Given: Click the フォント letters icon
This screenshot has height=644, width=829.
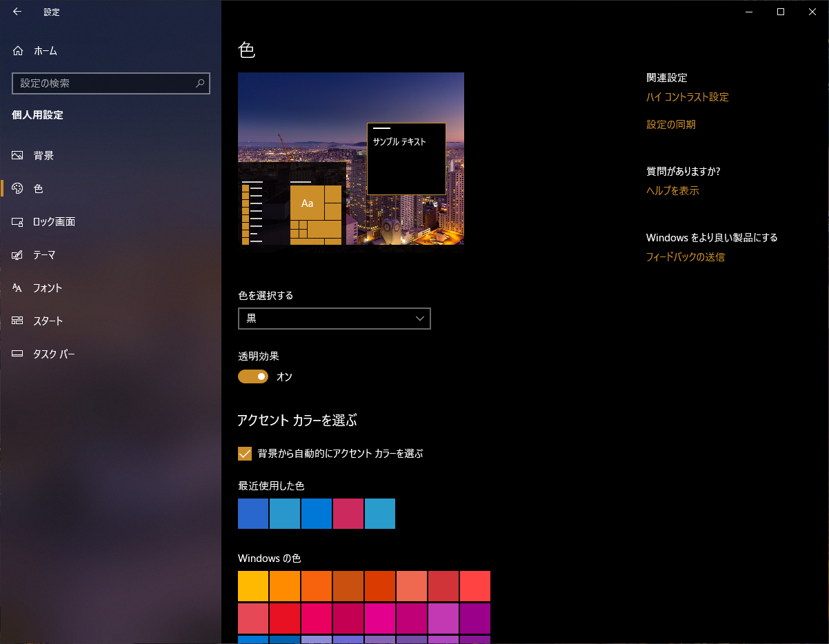Looking at the screenshot, I should pyautogui.click(x=18, y=288).
